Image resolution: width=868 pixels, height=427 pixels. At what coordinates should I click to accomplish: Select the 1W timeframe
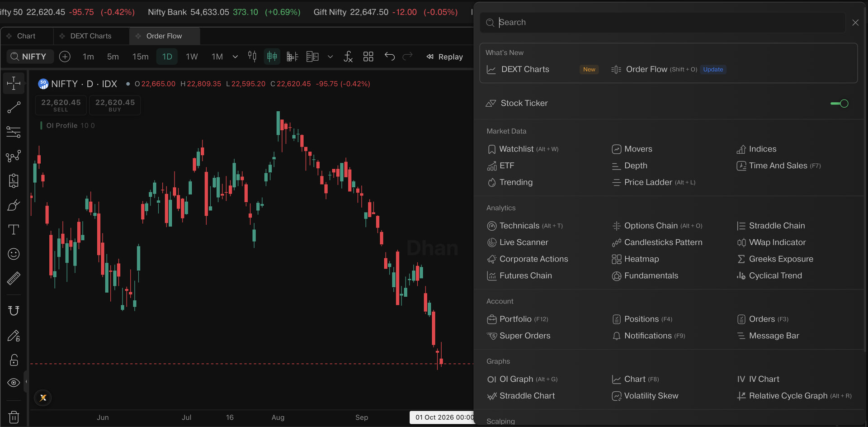[192, 57]
